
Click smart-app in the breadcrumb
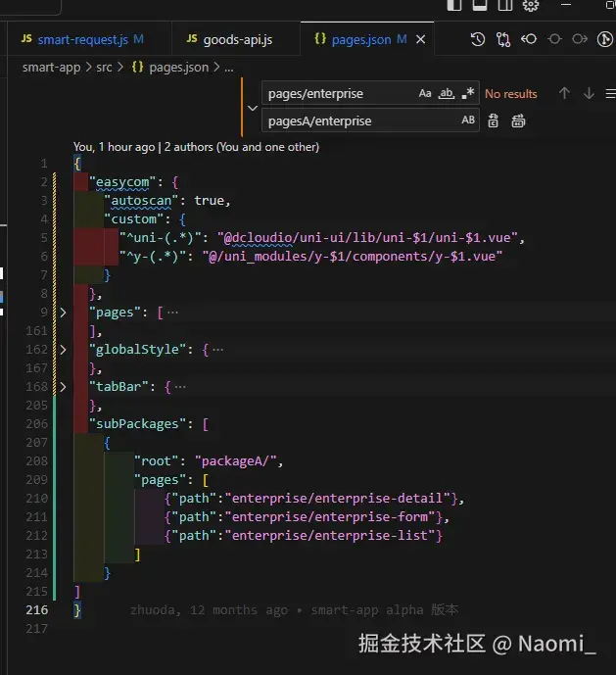click(x=51, y=68)
